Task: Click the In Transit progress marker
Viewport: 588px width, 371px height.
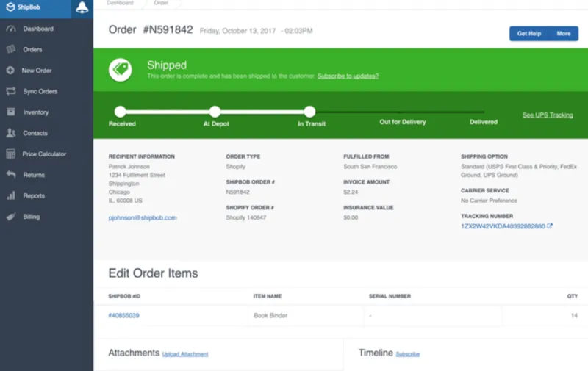Action: click(x=309, y=112)
